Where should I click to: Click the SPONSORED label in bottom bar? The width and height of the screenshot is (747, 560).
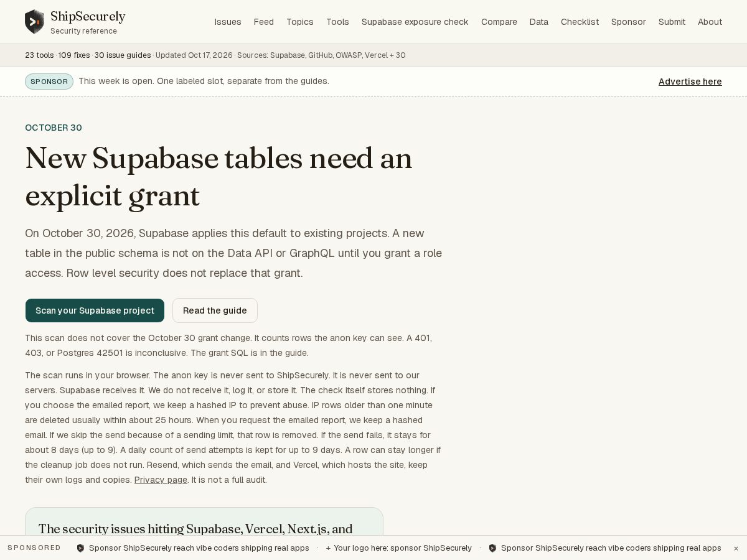tap(34, 548)
